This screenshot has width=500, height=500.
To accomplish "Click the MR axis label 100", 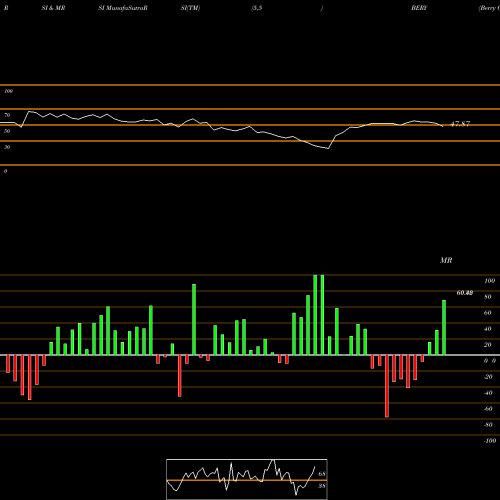I will tap(489, 281).
